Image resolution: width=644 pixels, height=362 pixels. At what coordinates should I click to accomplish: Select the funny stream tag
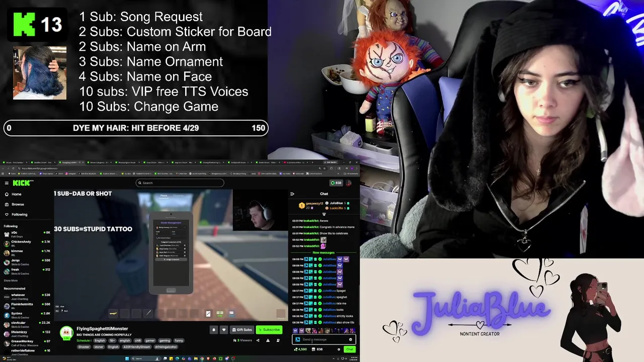click(x=179, y=340)
